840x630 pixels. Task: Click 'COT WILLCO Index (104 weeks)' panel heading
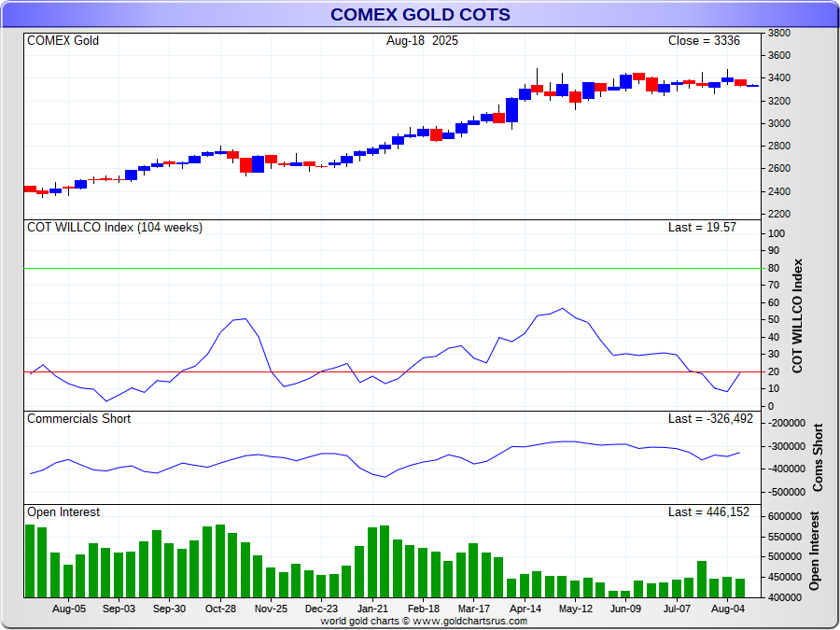pos(114,228)
